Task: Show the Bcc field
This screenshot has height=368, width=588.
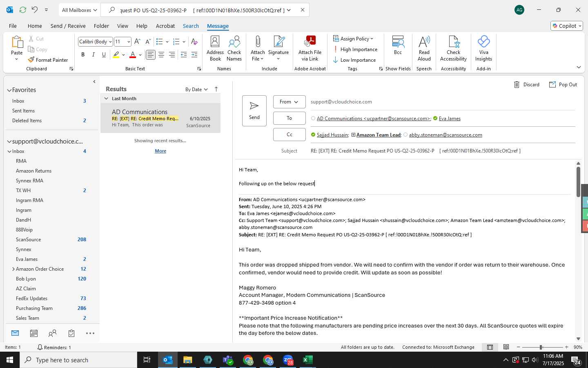Action: pos(398,45)
